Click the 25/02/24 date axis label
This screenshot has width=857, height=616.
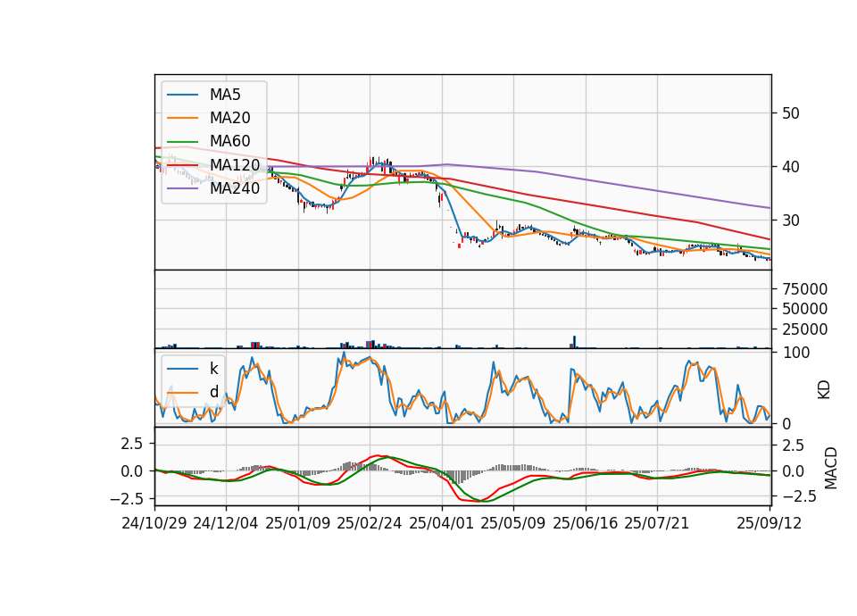370,523
